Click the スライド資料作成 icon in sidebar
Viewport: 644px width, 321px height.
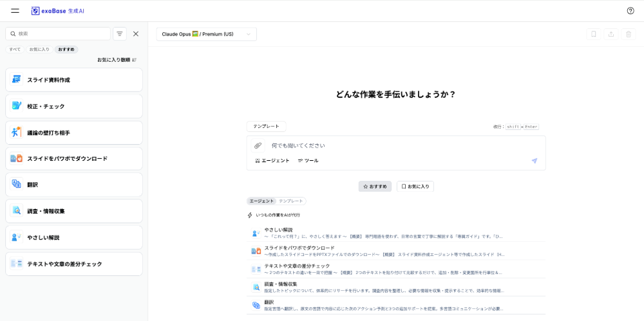17,80
